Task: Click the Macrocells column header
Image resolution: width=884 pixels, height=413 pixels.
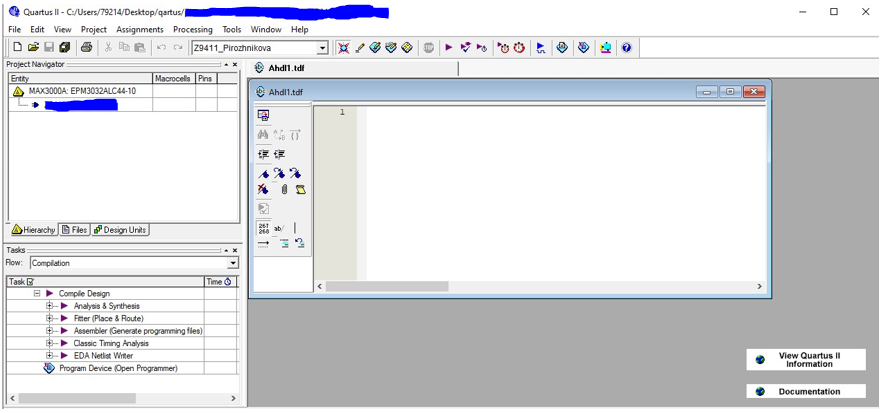Action: (174, 79)
